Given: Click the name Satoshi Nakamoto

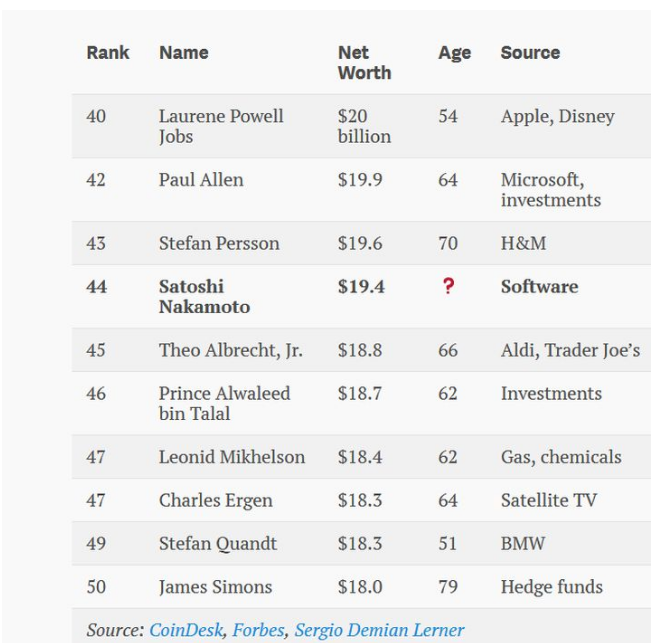Looking at the screenshot, I should [x=204, y=297].
